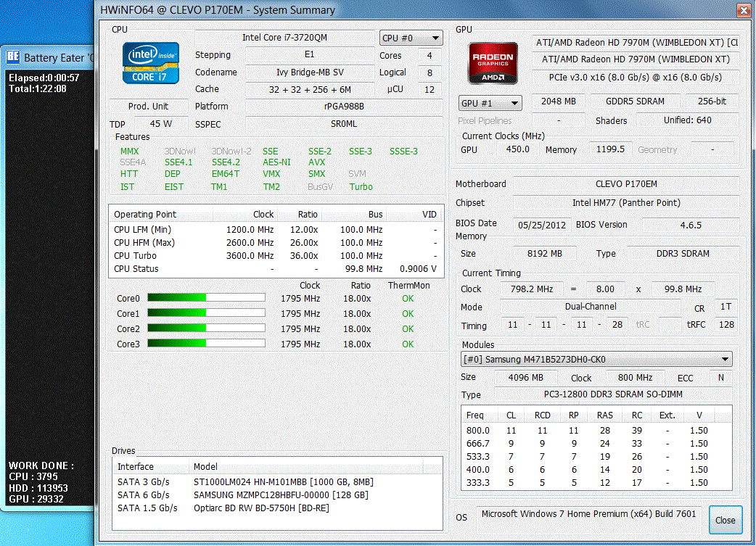Image resolution: width=756 pixels, height=546 pixels.
Task: Click the DDR3 SDRAM type field
Action: click(683, 254)
